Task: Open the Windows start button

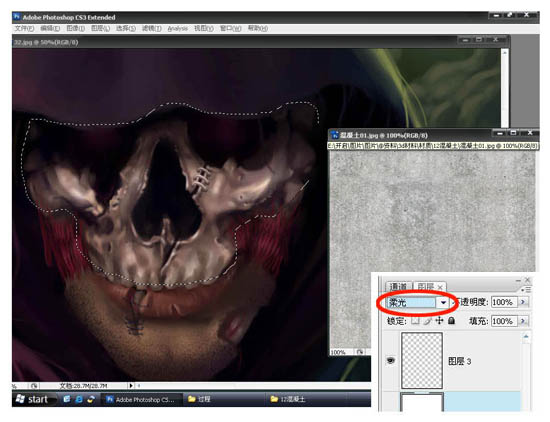Action: click(x=34, y=399)
